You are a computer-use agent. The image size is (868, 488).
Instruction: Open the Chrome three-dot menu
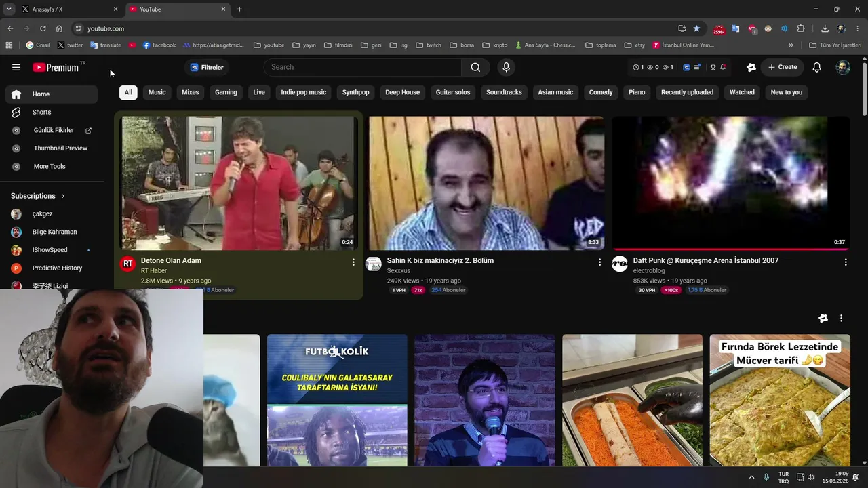(x=858, y=28)
